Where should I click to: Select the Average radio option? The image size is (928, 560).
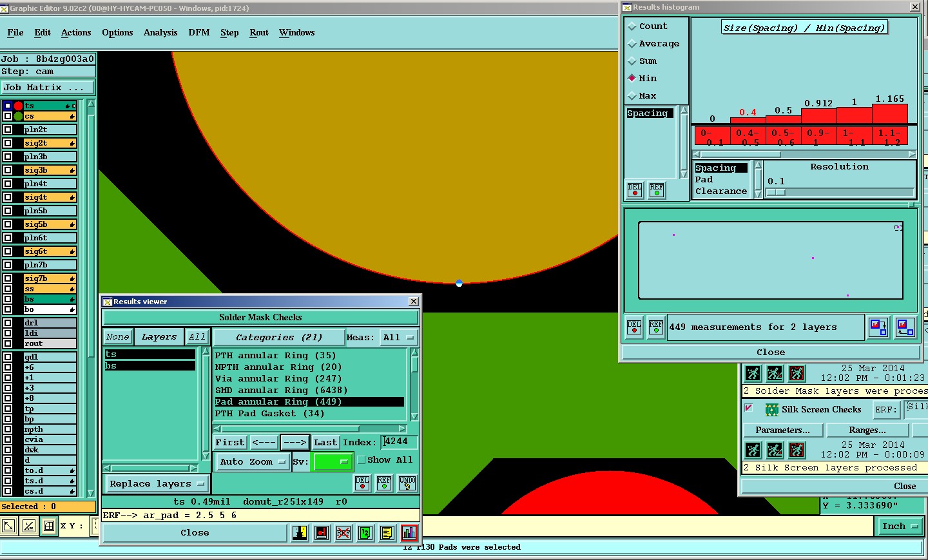click(x=632, y=44)
